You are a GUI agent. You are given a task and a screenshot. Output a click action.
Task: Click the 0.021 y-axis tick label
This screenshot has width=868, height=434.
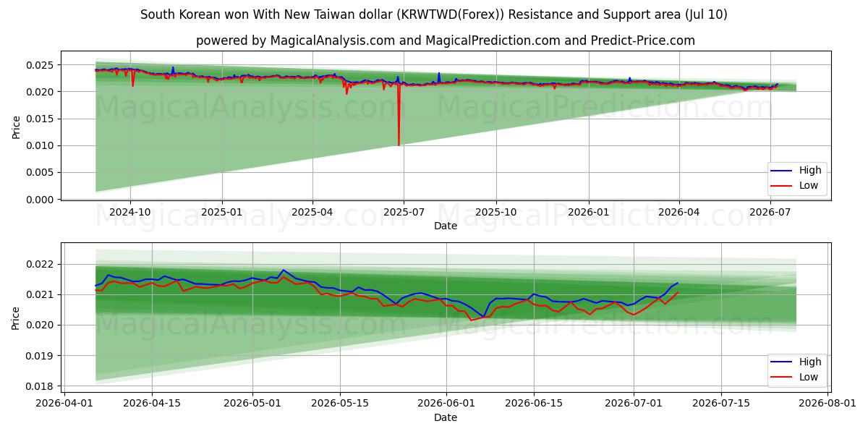[x=41, y=294]
